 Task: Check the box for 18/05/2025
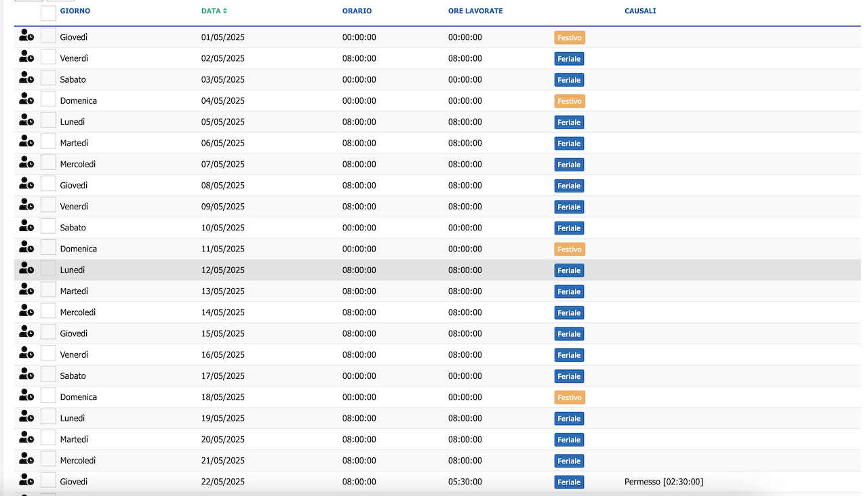tap(48, 395)
